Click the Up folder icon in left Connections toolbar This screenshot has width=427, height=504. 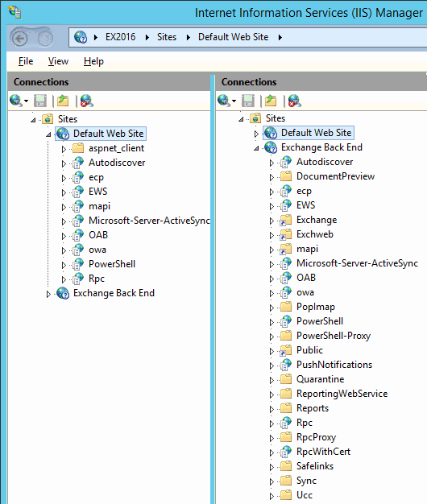63,101
